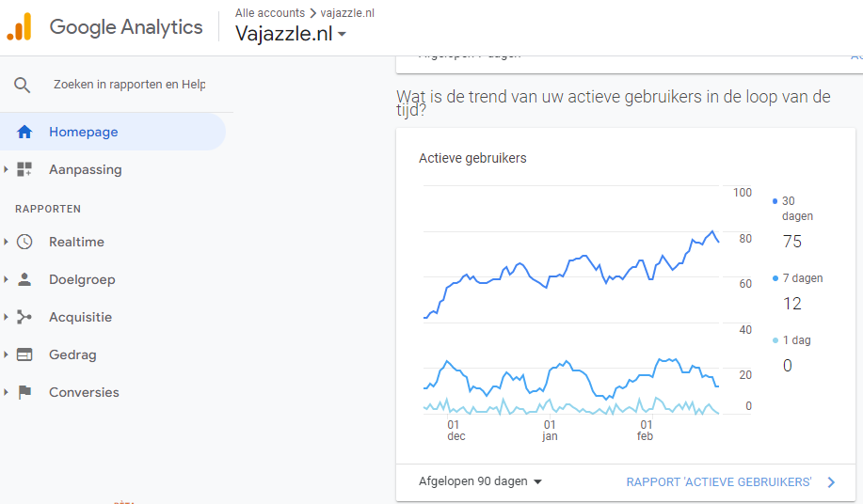Click the Doelgroep person icon
The width and height of the screenshot is (863, 504).
click(x=24, y=279)
